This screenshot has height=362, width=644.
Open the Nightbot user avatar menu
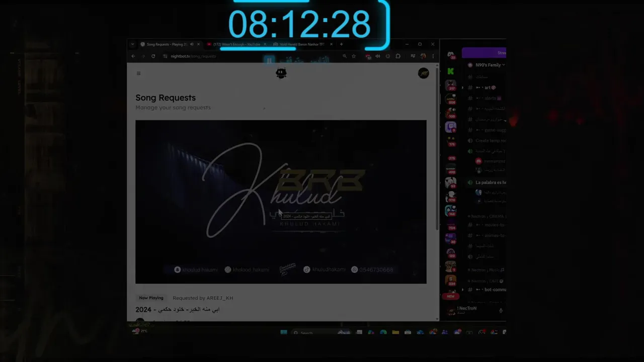[x=424, y=73]
